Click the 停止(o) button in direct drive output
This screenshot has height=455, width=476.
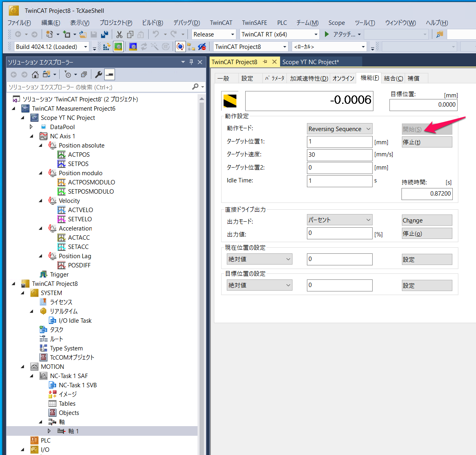[427, 233]
